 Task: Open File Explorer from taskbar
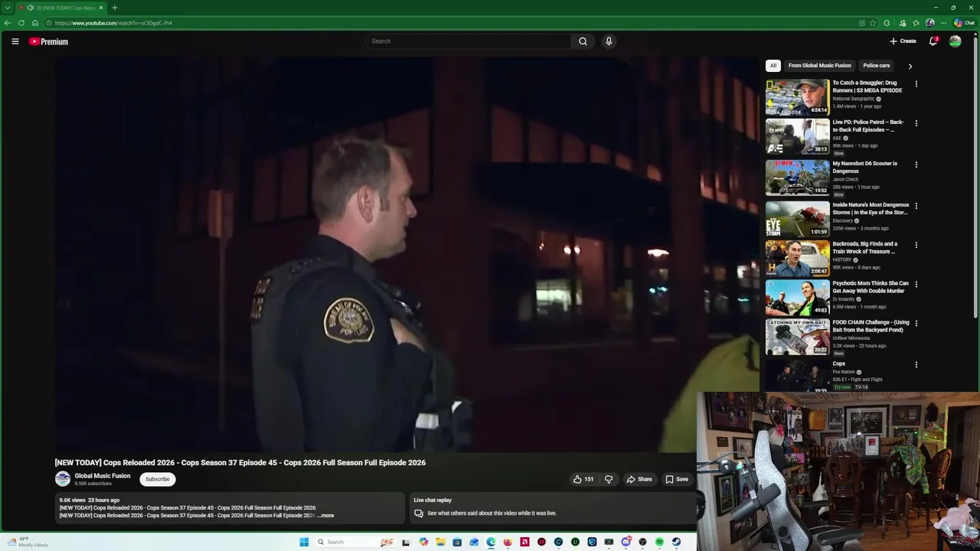440,542
